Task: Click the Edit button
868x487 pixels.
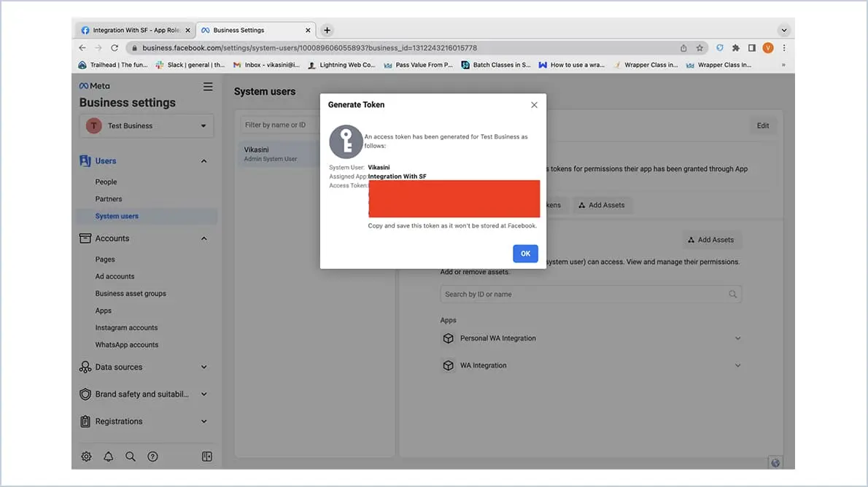Action: point(763,125)
